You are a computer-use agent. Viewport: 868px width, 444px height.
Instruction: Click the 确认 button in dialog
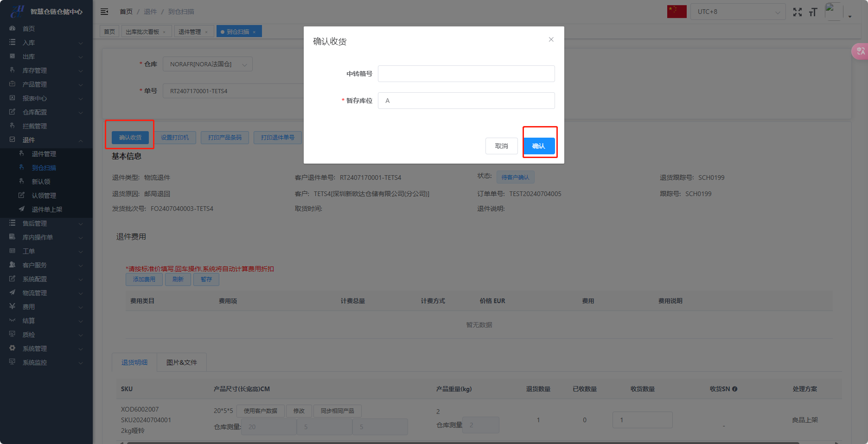[x=539, y=146]
